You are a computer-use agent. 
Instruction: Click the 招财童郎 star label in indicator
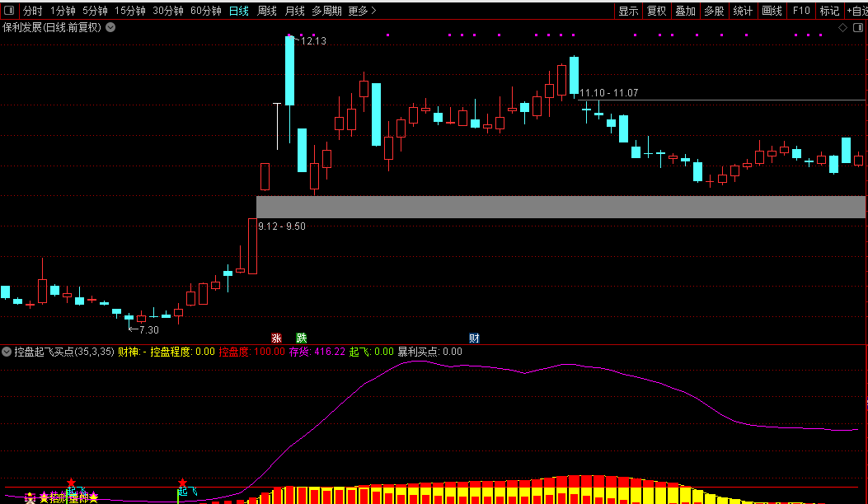[x=68, y=498]
